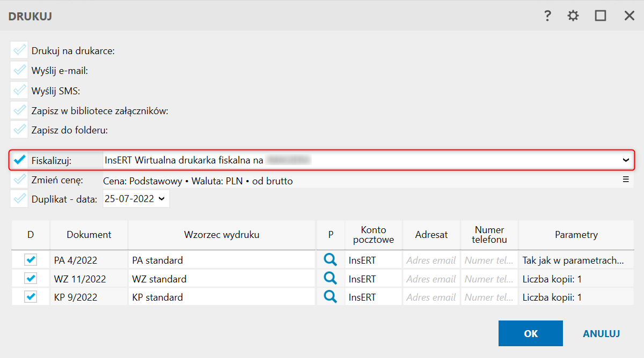Open help with the question mark icon
This screenshot has height=358, width=644.
click(547, 16)
